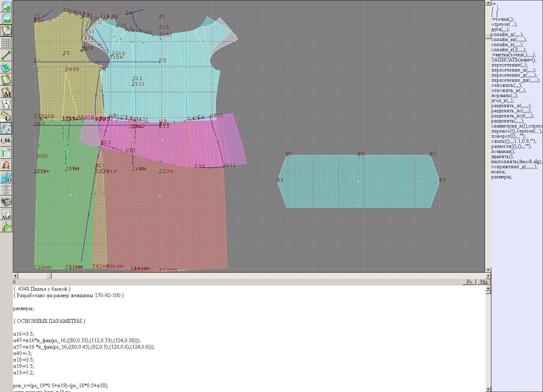Click the canvas scrollbar right arrow
The width and height of the screenshot is (543, 392).
[488, 276]
